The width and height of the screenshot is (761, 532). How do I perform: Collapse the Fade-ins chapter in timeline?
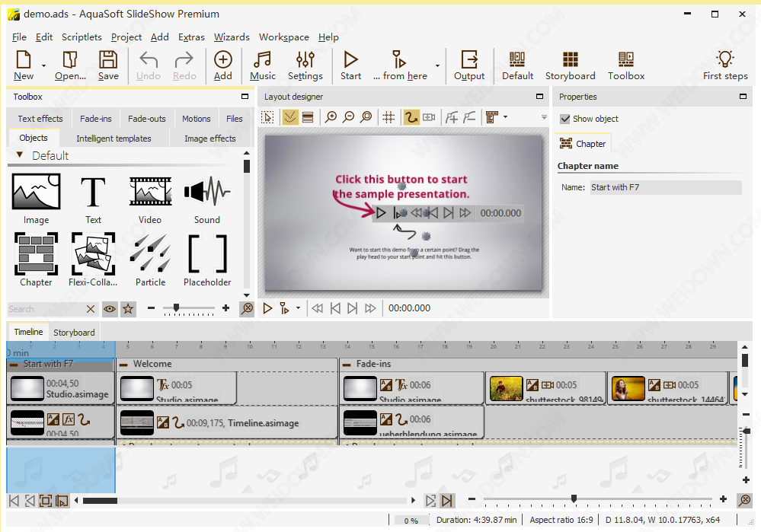click(x=347, y=365)
